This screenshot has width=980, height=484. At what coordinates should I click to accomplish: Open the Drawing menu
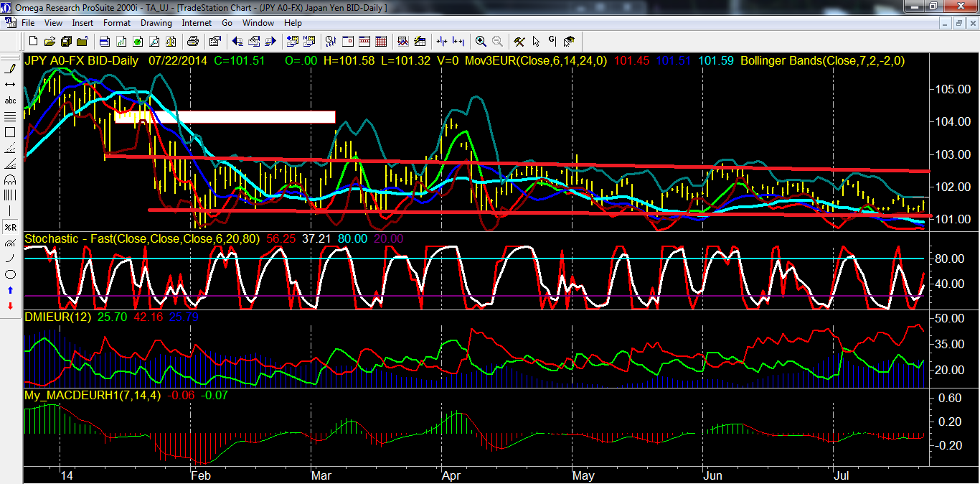pos(156,23)
